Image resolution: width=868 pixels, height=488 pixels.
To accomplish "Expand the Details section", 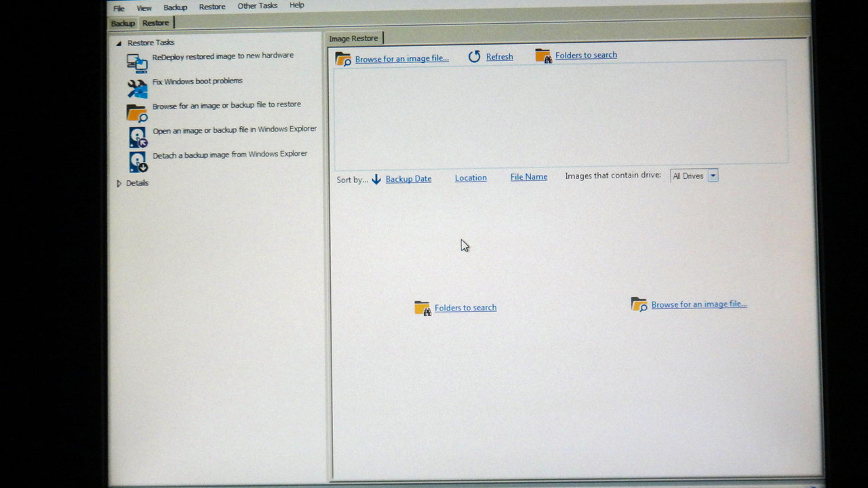I will click(x=119, y=184).
